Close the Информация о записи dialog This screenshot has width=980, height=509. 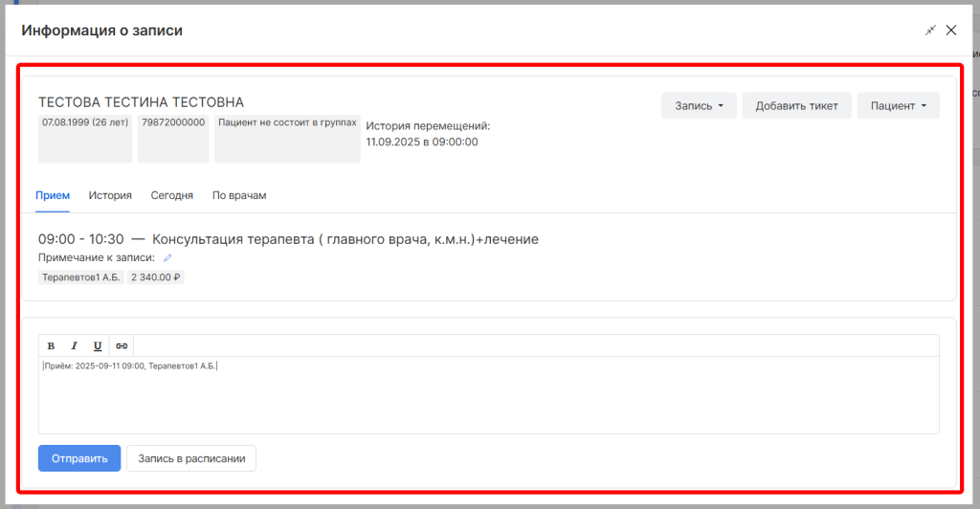[951, 31]
